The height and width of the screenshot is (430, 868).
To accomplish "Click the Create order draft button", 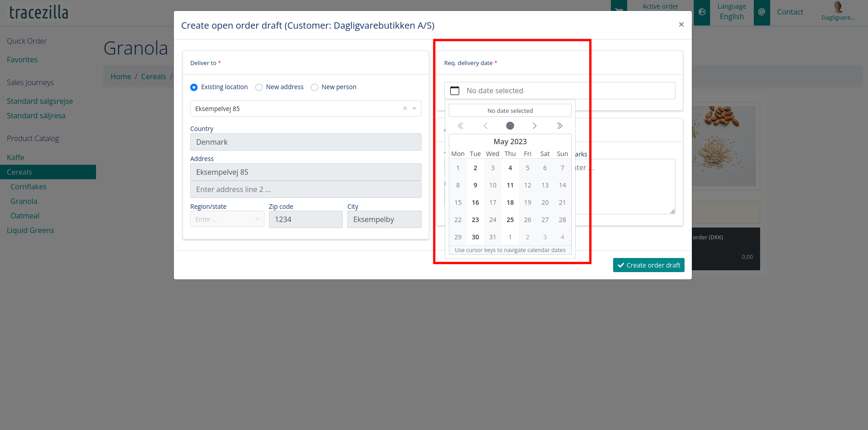I will [649, 265].
